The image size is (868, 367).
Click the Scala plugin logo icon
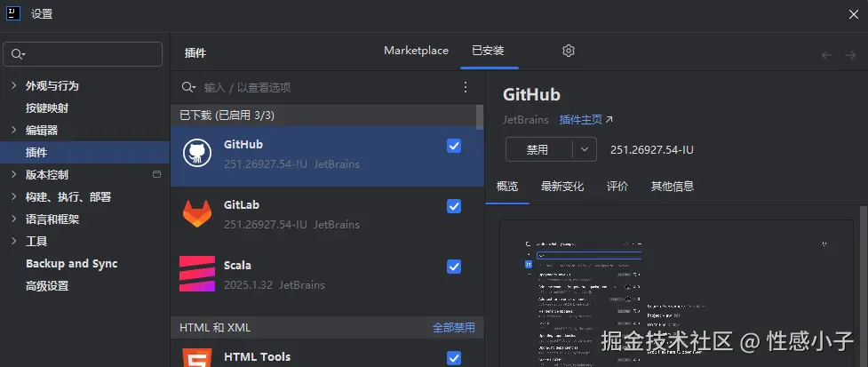pos(197,274)
